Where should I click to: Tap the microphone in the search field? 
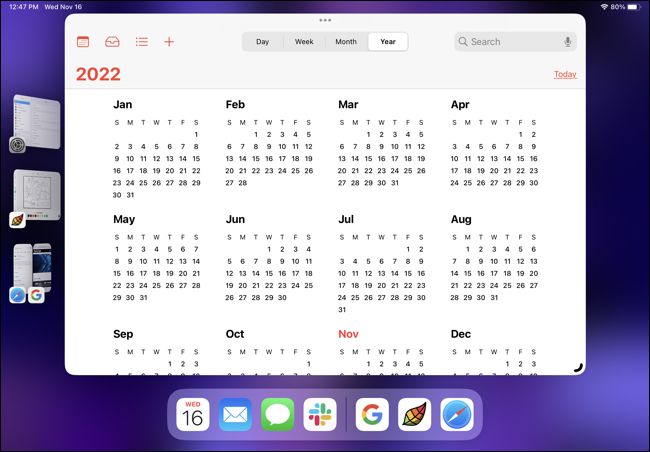tap(568, 41)
